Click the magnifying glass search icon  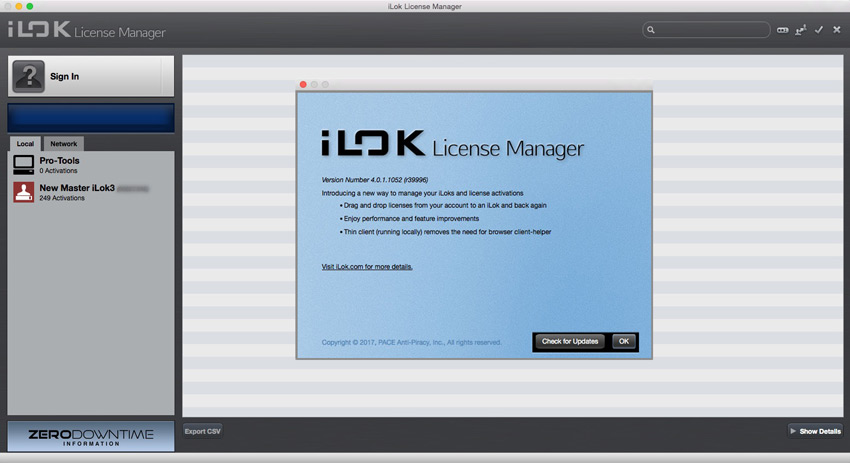pos(651,30)
